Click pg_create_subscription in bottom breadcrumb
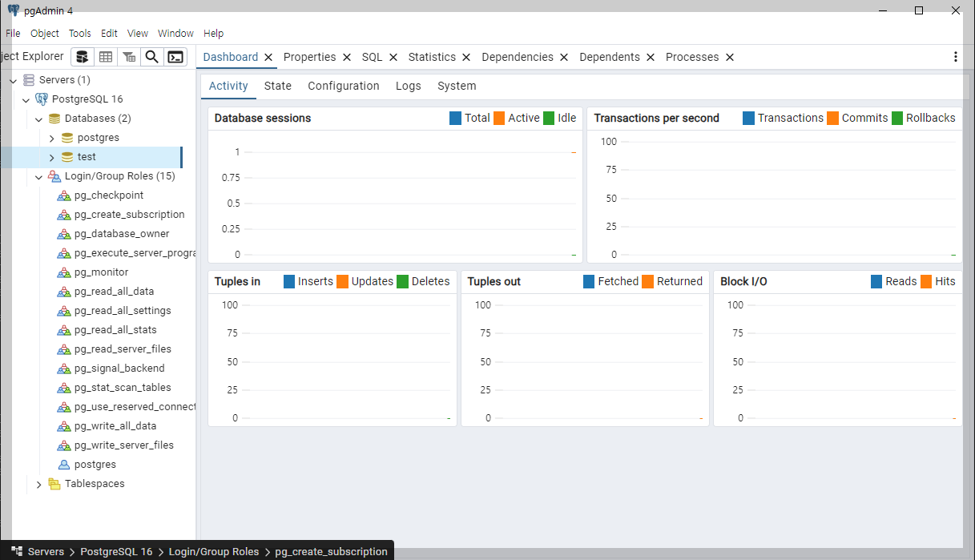The width and height of the screenshot is (975, 560). click(x=332, y=551)
